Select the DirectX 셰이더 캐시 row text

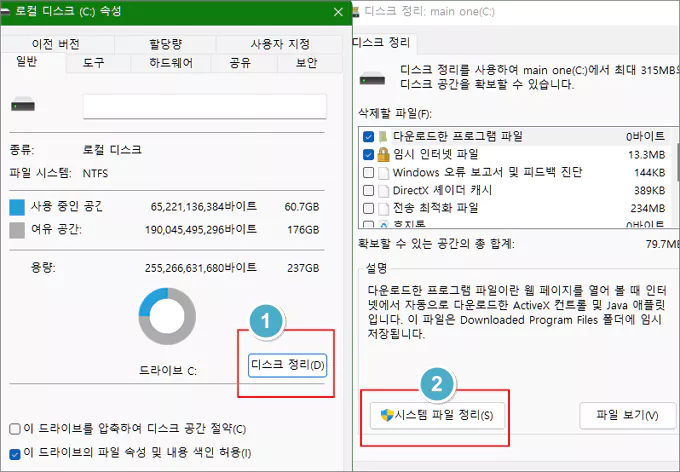click(442, 190)
